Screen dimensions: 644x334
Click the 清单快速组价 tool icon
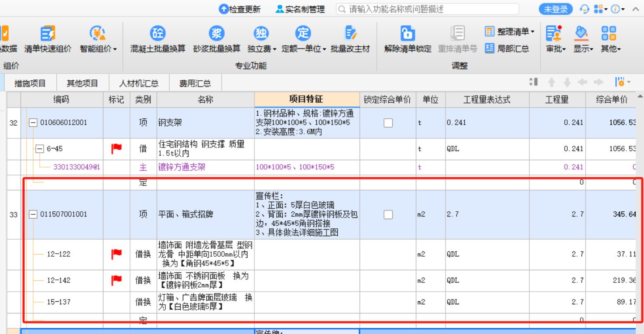(x=48, y=34)
